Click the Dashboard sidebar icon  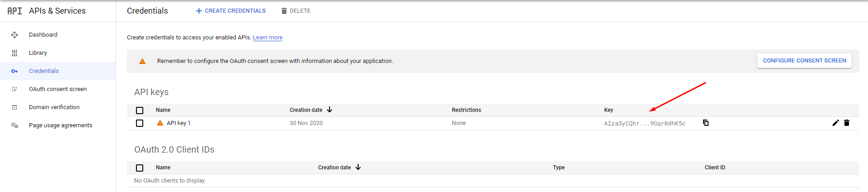15,35
